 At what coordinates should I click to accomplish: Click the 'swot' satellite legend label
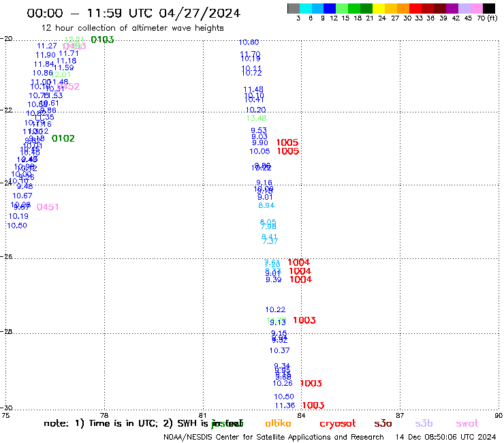click(467, 424)
